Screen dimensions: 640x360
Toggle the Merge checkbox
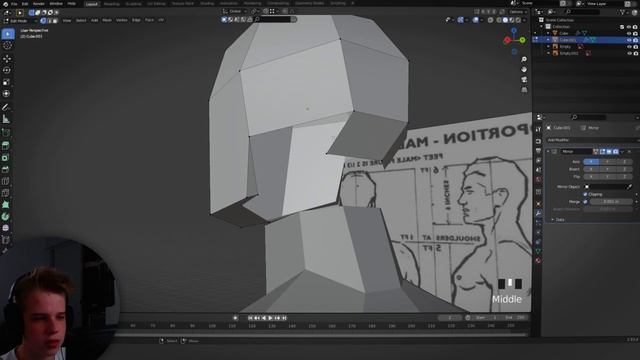pyautogui.click(x=586, y=202)
